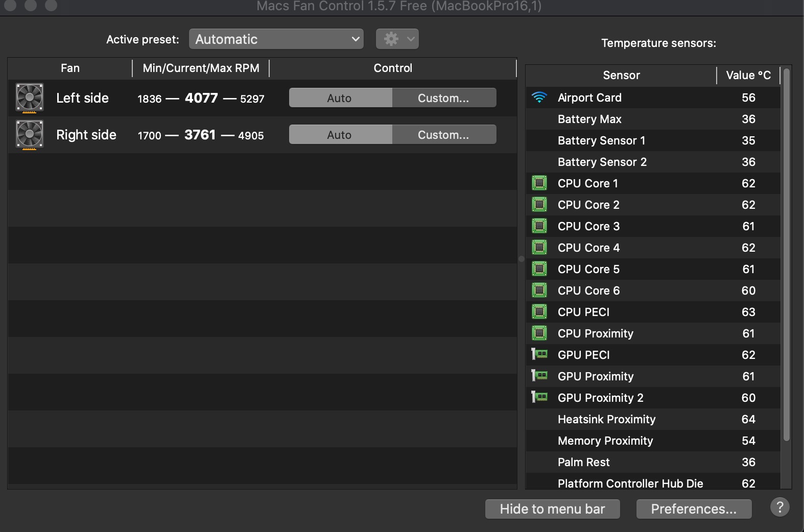Select the GPU PECI label
804x532 pixels.
tap(583, 354)
